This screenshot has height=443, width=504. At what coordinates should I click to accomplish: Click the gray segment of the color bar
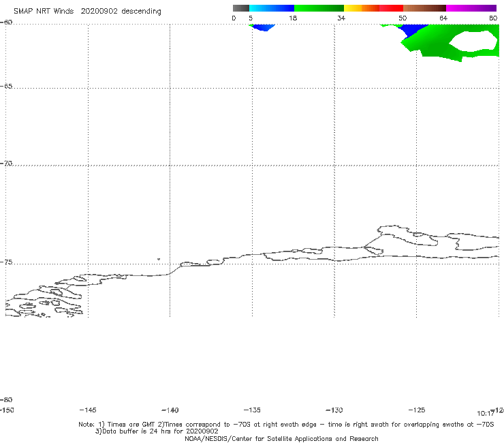click(240, 8)
